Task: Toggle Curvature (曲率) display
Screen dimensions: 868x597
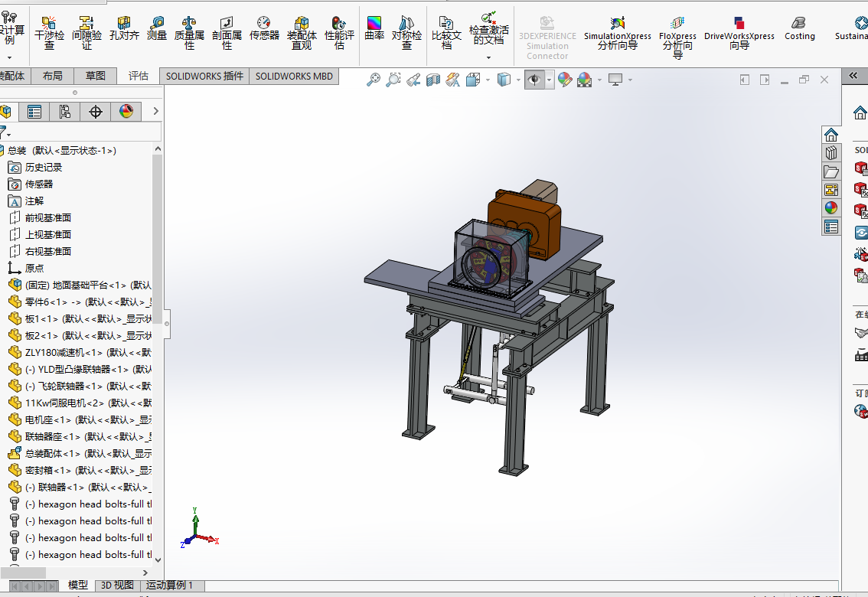Action: coord(374,28)
